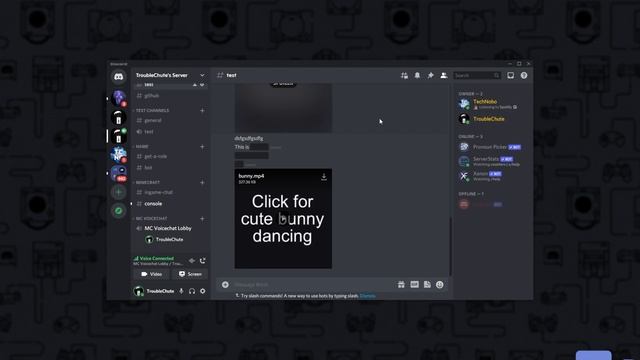Open Discord home direct messages
The width and height of the screenshot is (640, 360).
[x=118, y=77]
